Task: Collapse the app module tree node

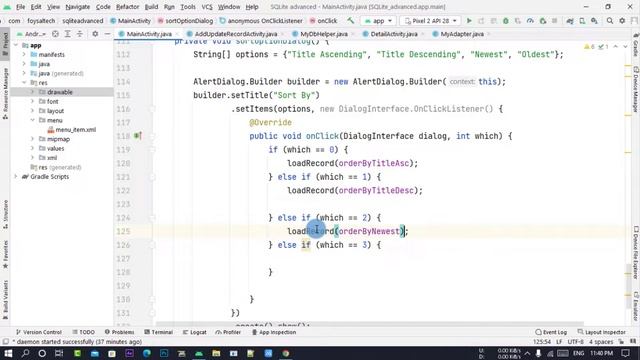Action: [x=16, y=45]
